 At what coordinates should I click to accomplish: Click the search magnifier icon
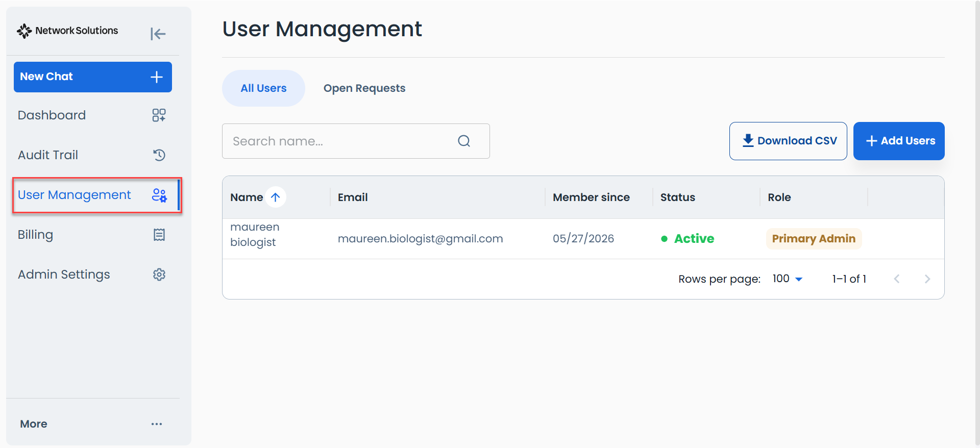click(464, 141)
